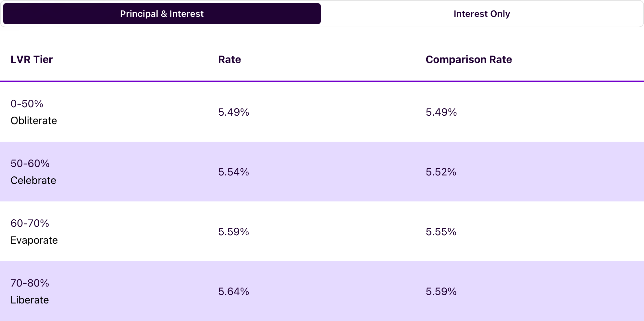Click the Obliterate tier name
This screenshot has height=321, width=644.
pyautogui.click(x=34, y=121)
